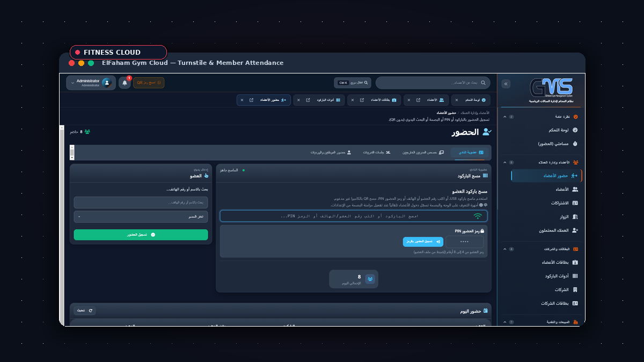
Task: Switch to the عضوية النادي tab
Action: pos(471,152)
